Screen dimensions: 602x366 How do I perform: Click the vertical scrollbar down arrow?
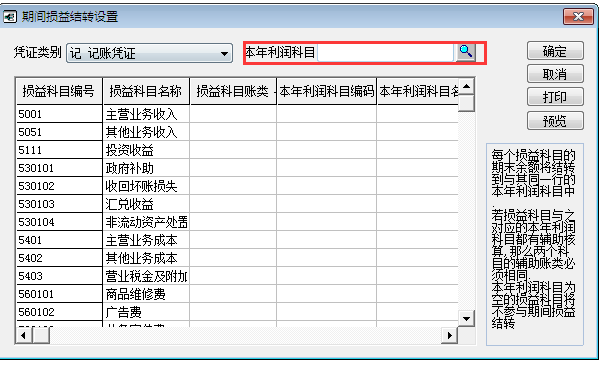point(466,318)
